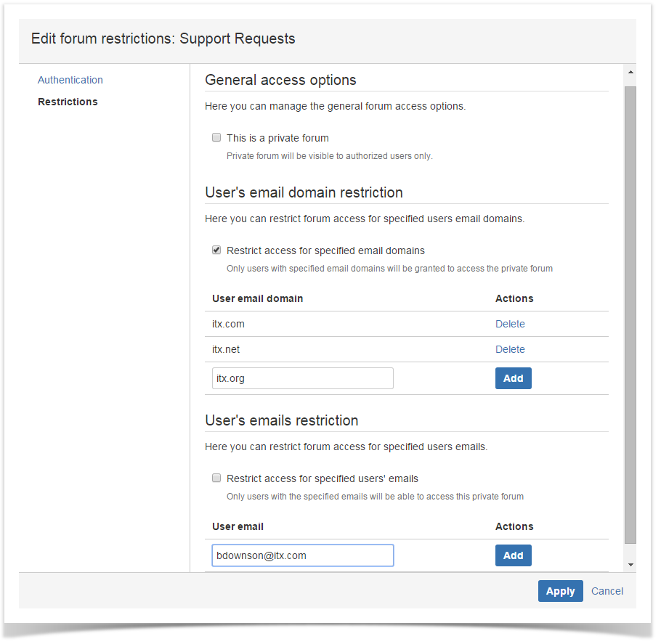The width and height of the screenshot is (661, 644).
Task: Click the User email column header
Action: click(x=238, y=526)
